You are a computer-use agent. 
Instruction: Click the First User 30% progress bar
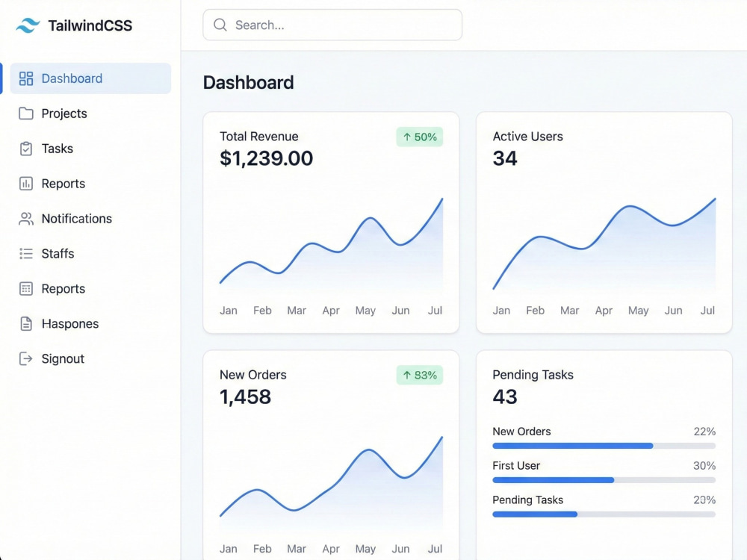604,480
